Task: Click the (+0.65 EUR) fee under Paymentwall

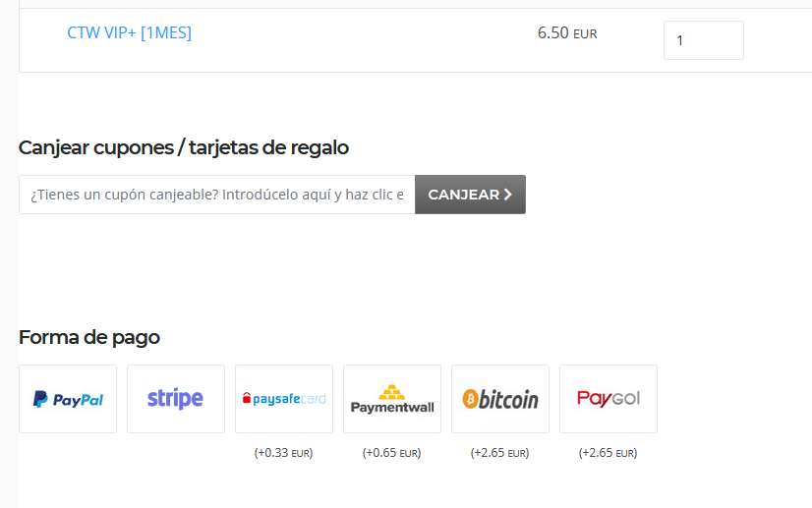Action: click(392, 453)
